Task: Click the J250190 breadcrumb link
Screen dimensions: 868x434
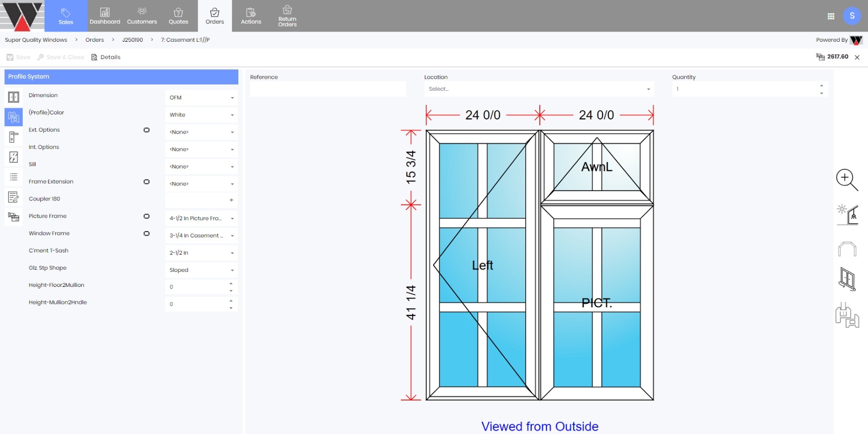Action: point(132,40)
